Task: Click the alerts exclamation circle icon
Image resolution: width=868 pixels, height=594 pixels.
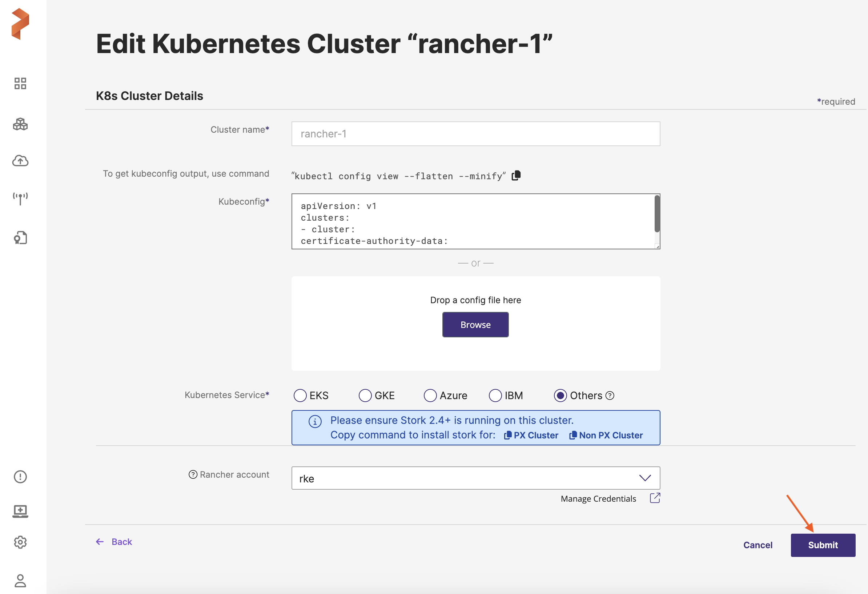Action: click(20, 476)
